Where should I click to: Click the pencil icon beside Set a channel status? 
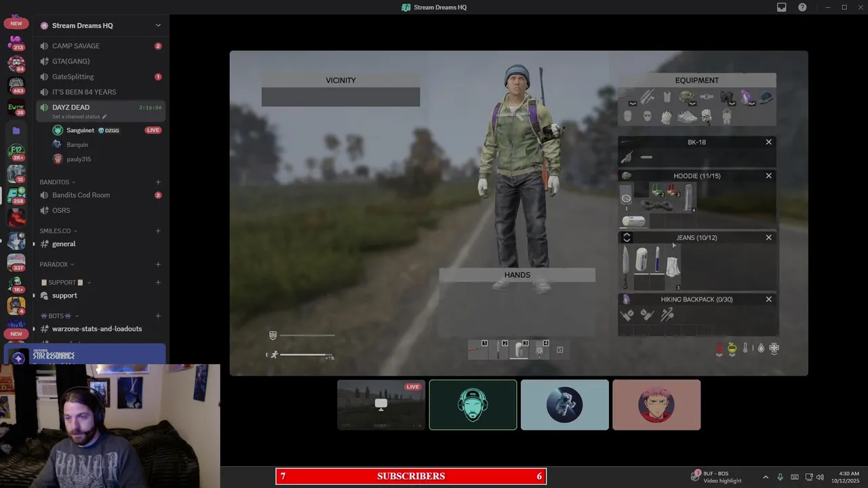coord(104,117)
